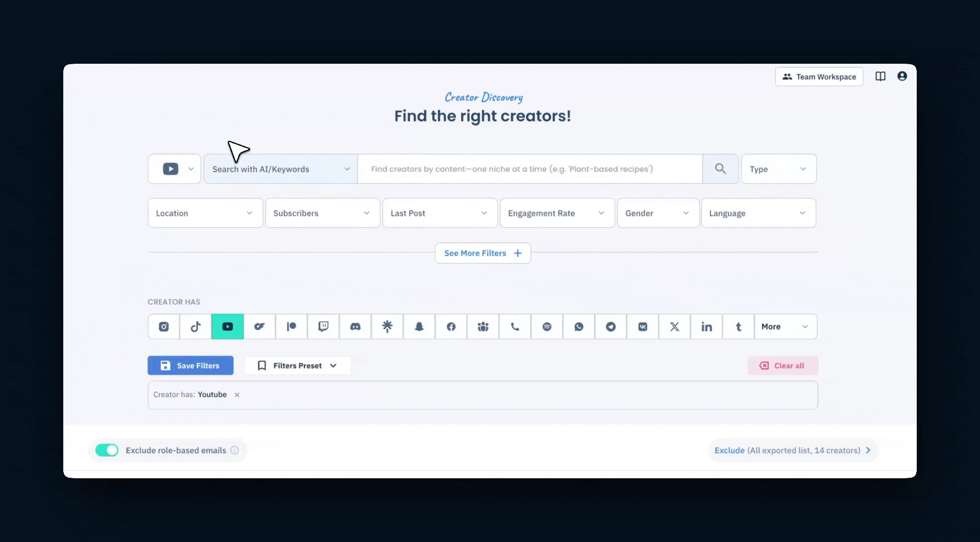
Task: Open the Filters Preset dropdown
Action: 297,366
